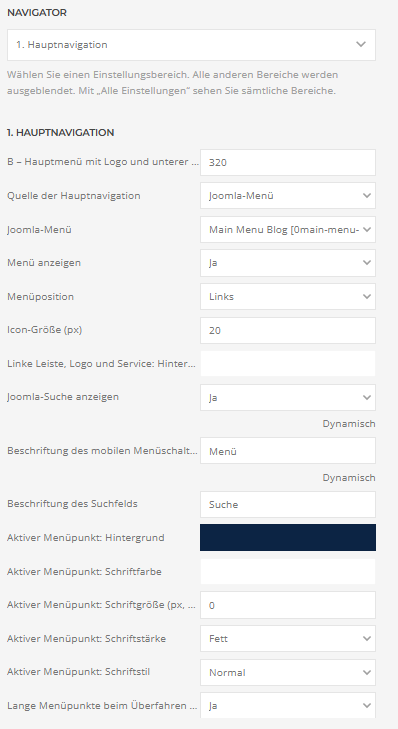The height and width of the screenshot is (729, 398).
Task: Click the Hauptmenü width field containing 320
Action: coord(288,162)
